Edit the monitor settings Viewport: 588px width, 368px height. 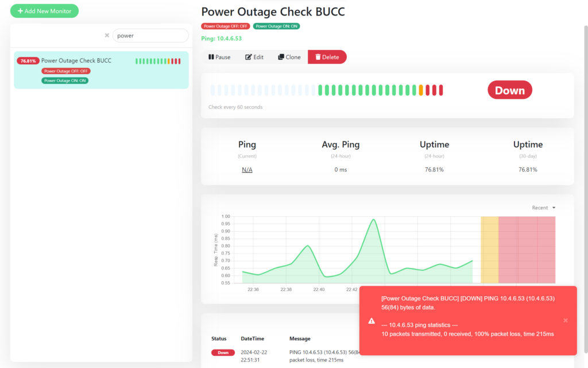254,57
